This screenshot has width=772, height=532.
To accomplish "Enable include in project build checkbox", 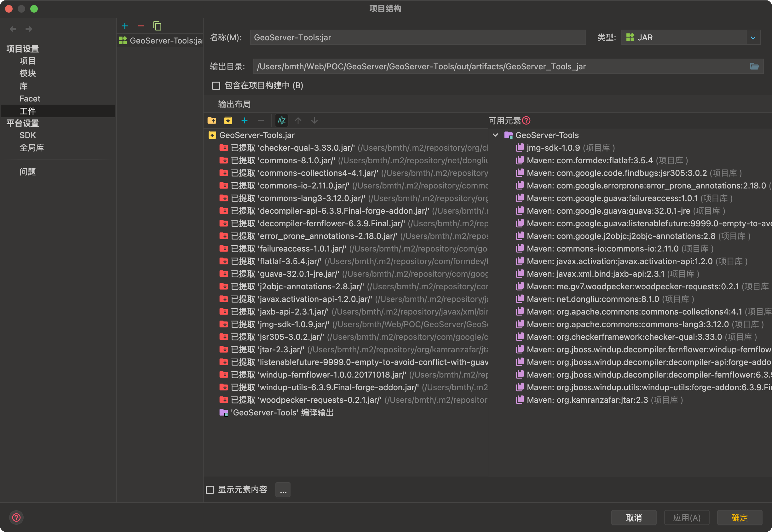I will [x=216, y=86].
